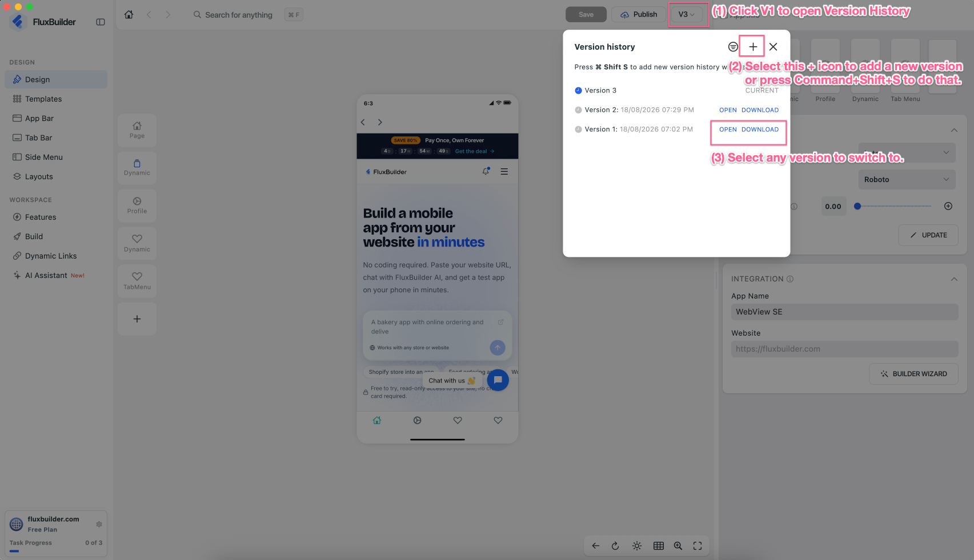Toggle the sidebar panel icon beside FluxBuilder logo
974x560 pixels.
pos(101,22)
